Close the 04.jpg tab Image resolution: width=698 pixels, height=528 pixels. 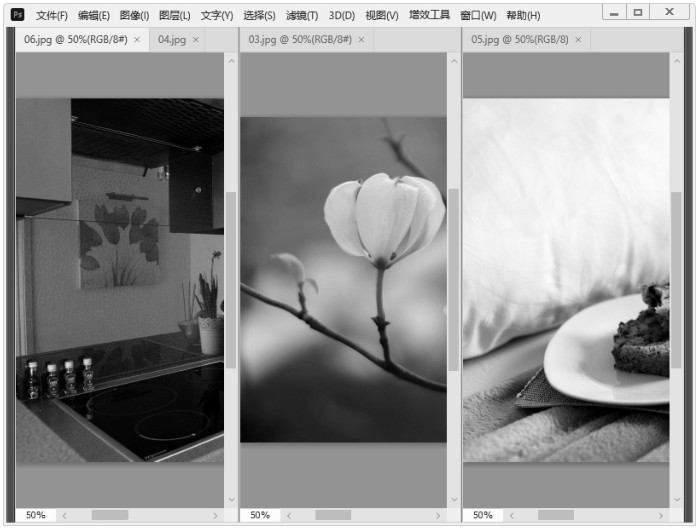[x=195, y=40]
